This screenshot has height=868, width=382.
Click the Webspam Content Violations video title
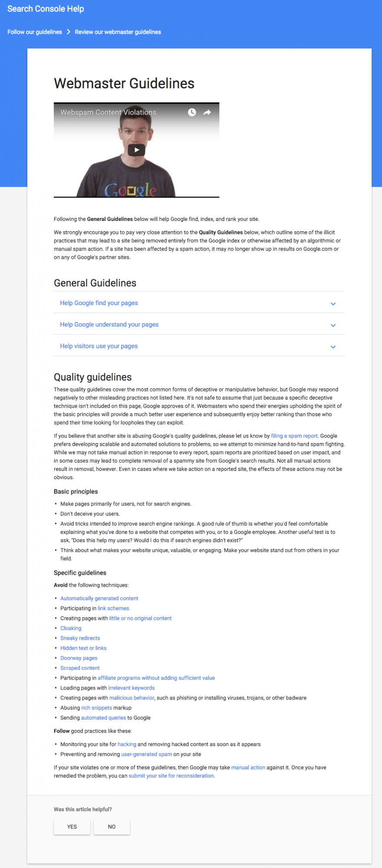(x=108, y=112)
